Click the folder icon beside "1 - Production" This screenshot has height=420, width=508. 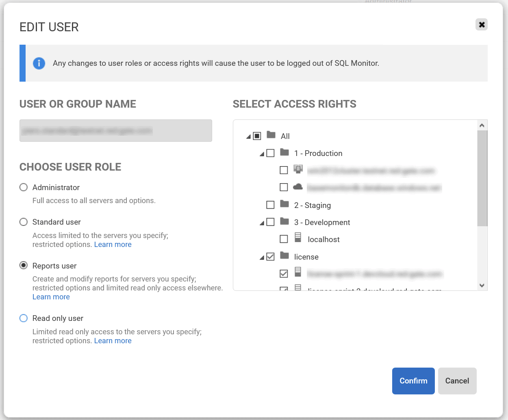click(284, 153)
